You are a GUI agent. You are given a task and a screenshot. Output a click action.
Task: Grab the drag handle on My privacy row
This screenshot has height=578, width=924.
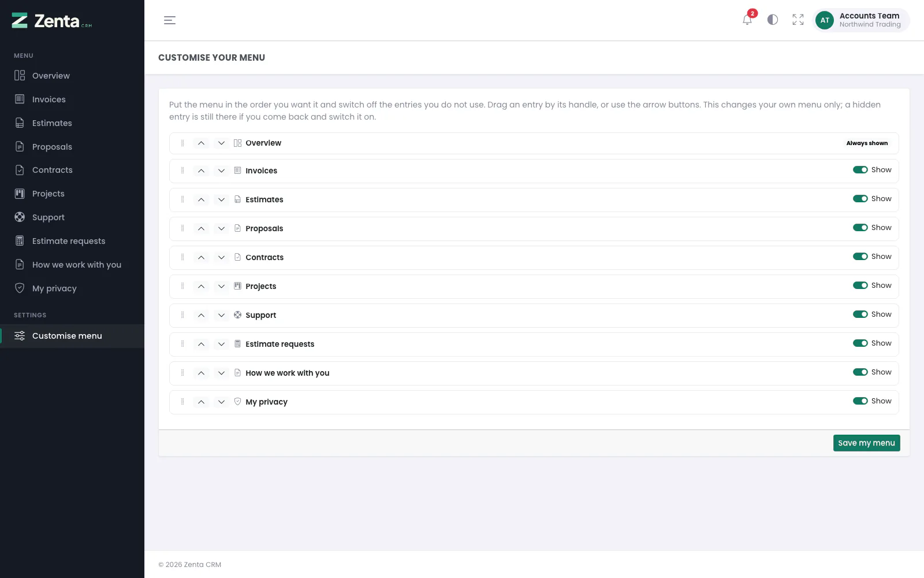(x=182, y=402)
